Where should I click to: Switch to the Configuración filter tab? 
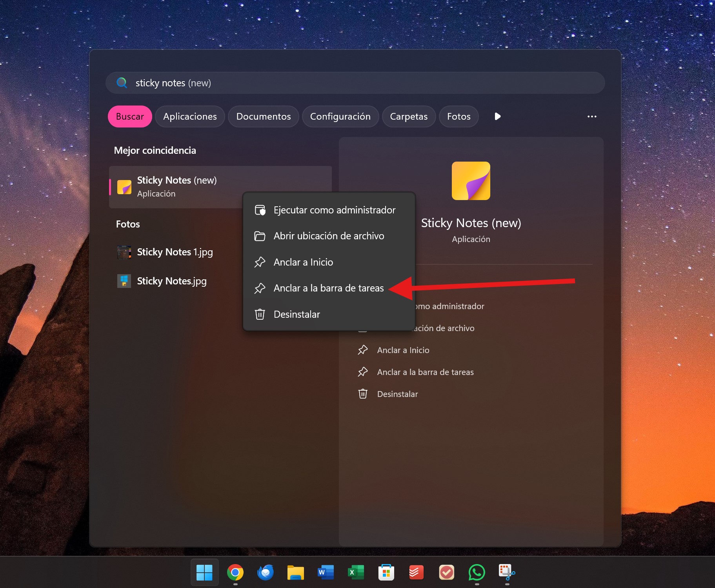click(x=340, y=117)
